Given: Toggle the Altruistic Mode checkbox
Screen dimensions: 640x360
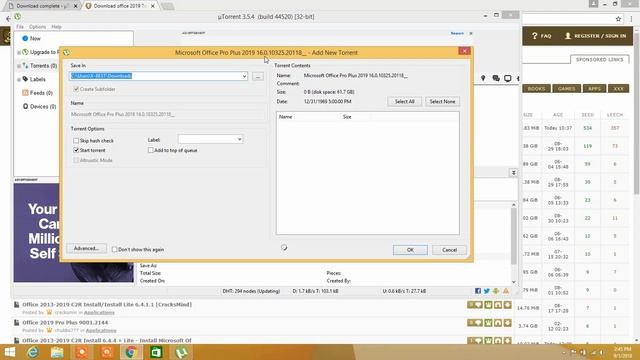Looking at the screenshot, I should [x=76, y=160].
